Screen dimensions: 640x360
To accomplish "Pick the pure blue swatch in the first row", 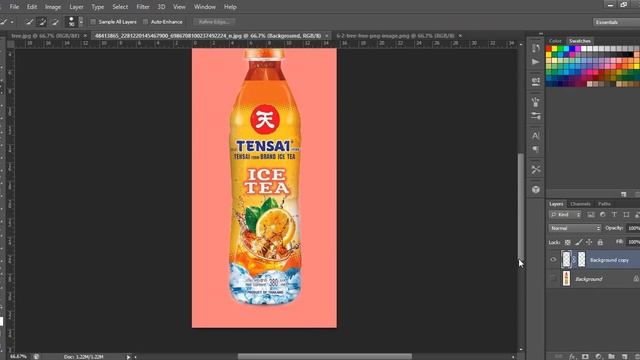I will (x=572, y=49).
